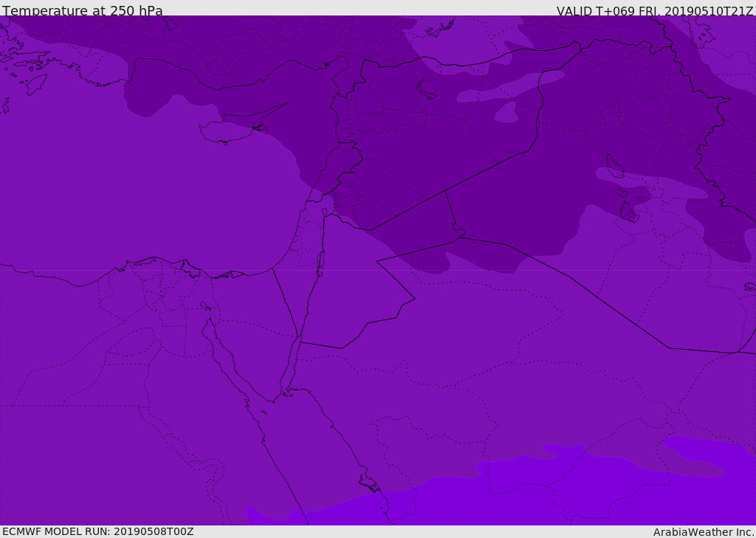
Task: Click the small light patch in northeast Syria
Action: coord(506,112)
